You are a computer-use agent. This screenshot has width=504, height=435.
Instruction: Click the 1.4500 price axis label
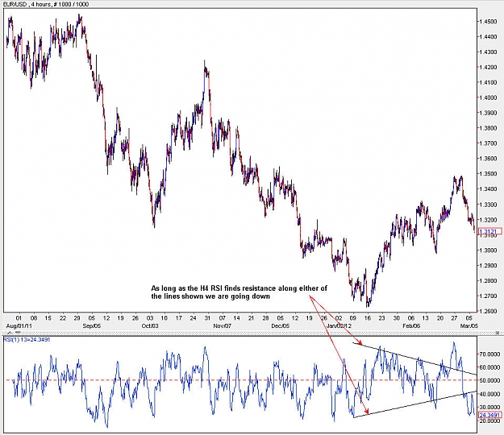pyautogui.click(x=488, y=22)
